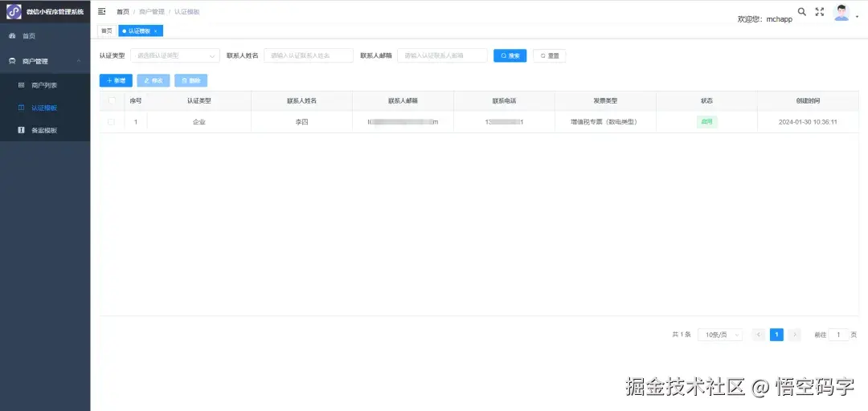Screen dimensions: 868x411
Task: Click the 重置 button
Action: 549,55
